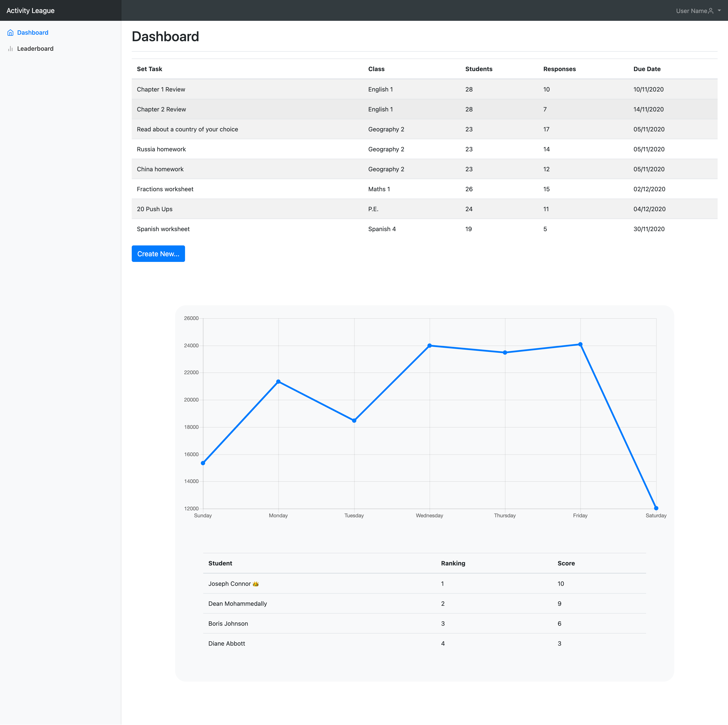Select student Boris Johnson
The height and width of the screenshot is (725, 728).
228,624
